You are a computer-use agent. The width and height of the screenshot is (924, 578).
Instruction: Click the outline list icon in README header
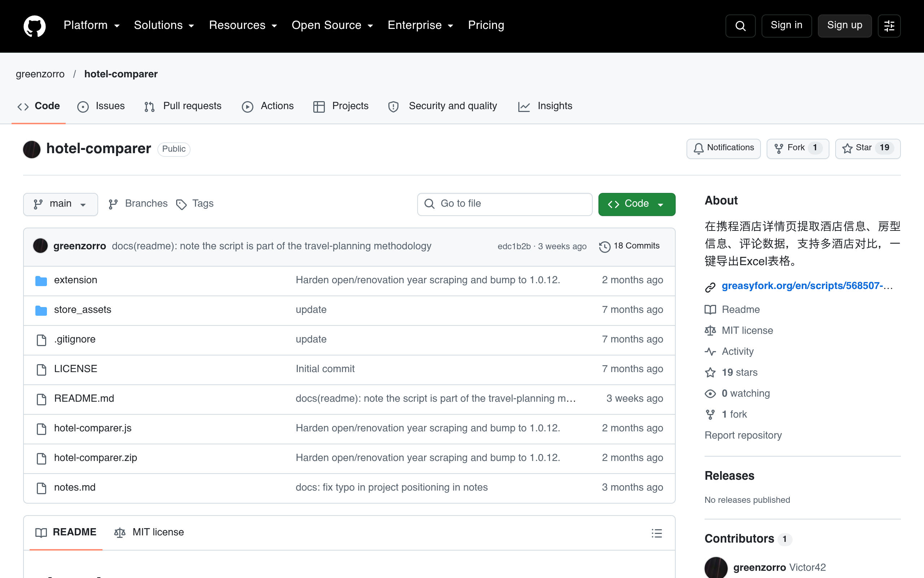point(656,532)
